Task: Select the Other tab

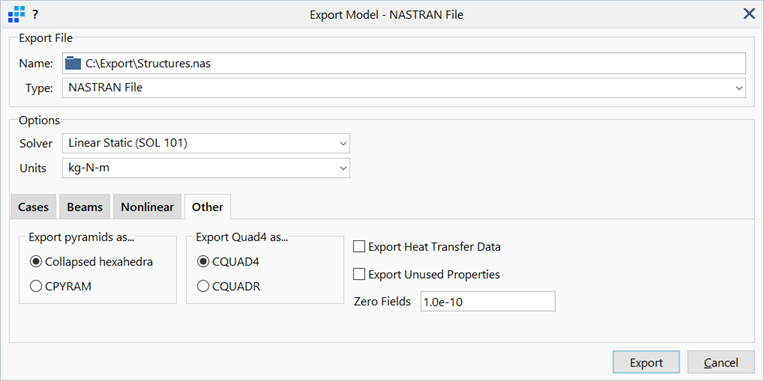Action: (x=208, y=207)
